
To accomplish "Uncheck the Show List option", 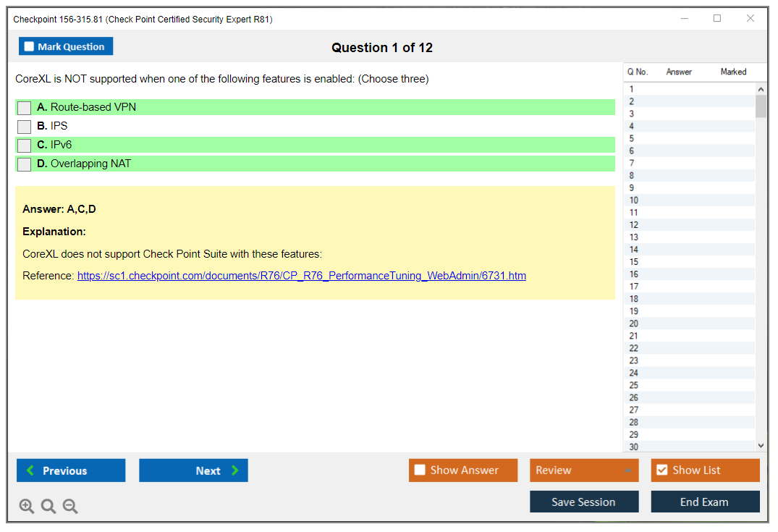I will 661,470.
